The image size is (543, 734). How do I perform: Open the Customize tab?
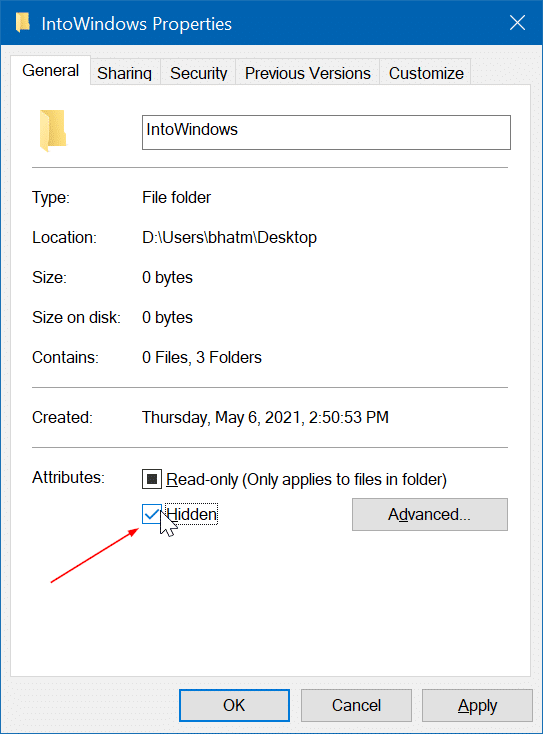coord(426,73)
